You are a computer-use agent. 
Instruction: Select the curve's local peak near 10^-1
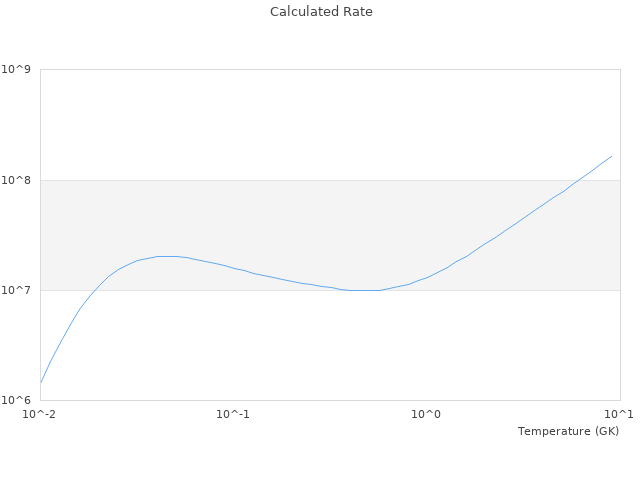pyautogui.click(x=166, y=256)
